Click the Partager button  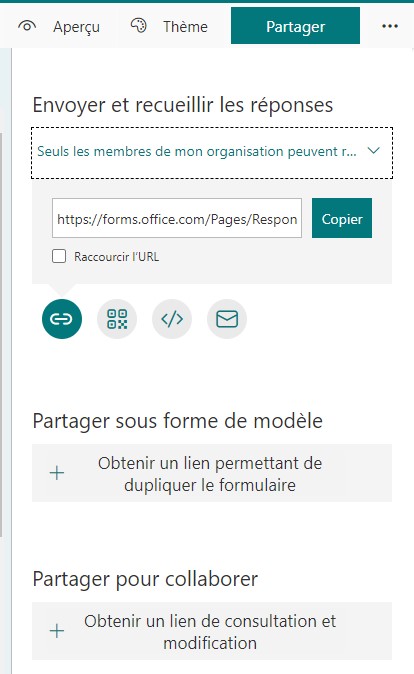pyautogui.click(x=295, y=26)
